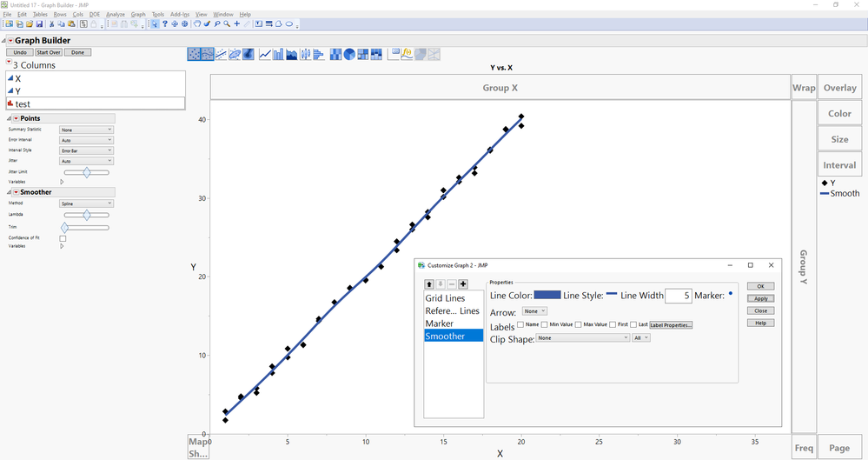
Task: Click Apply in Customize Graph dialog
Action: point(760,298)
